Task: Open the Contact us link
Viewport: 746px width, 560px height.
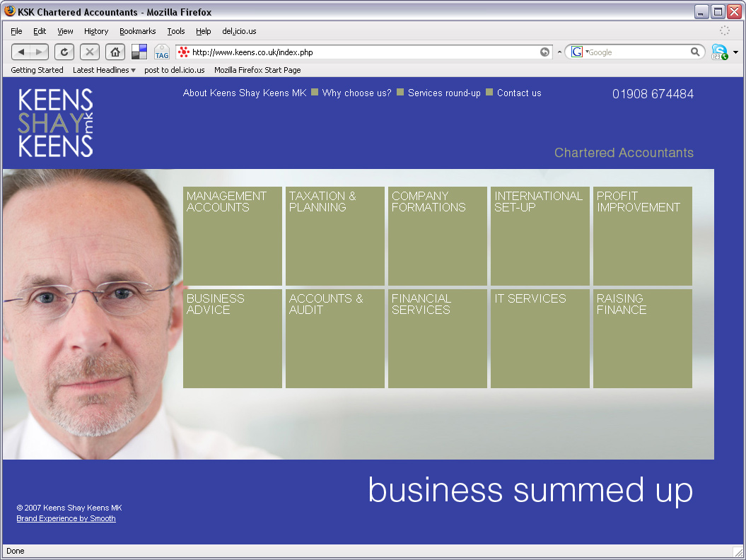Action: pos(519,93)
